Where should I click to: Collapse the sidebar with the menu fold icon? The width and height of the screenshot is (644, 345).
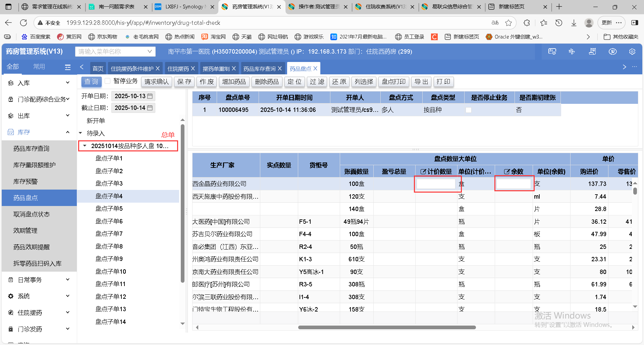click(x=68, y=67)
